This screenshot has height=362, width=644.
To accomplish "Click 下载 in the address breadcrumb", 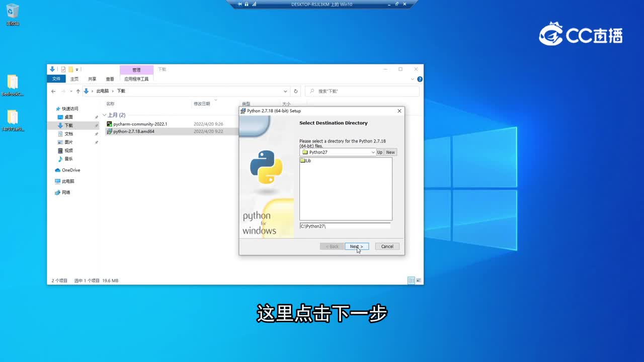I will click(121, 91).
